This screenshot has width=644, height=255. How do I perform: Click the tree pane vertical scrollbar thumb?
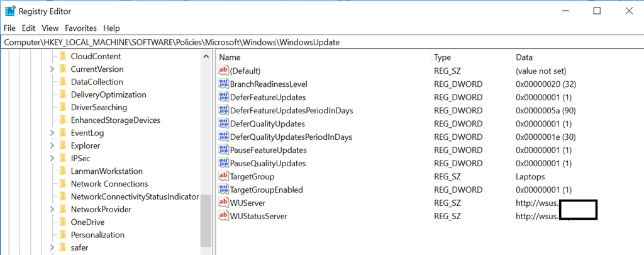[x=206, y=220]
